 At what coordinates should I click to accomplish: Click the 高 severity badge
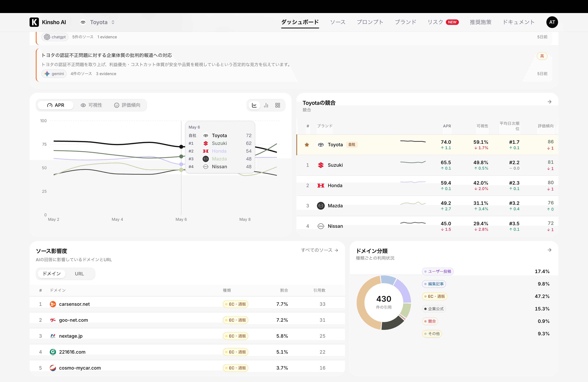pyautogui.click(x=542, y=56)
